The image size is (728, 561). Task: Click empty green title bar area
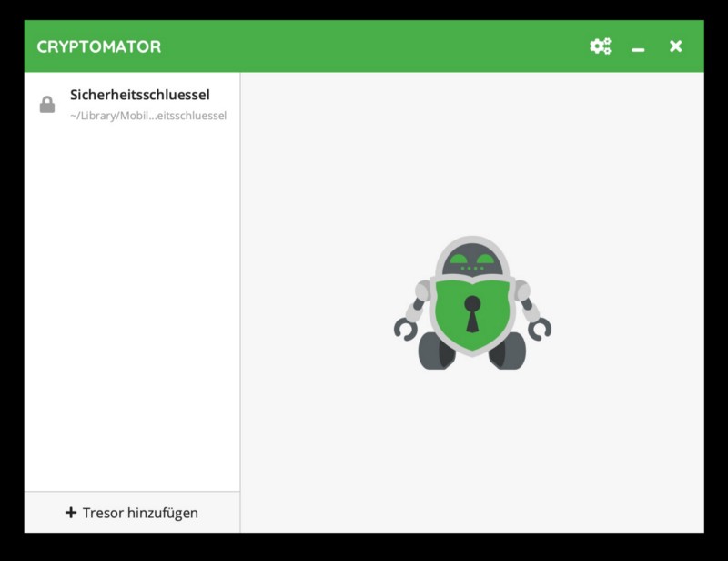pos(364,46)
